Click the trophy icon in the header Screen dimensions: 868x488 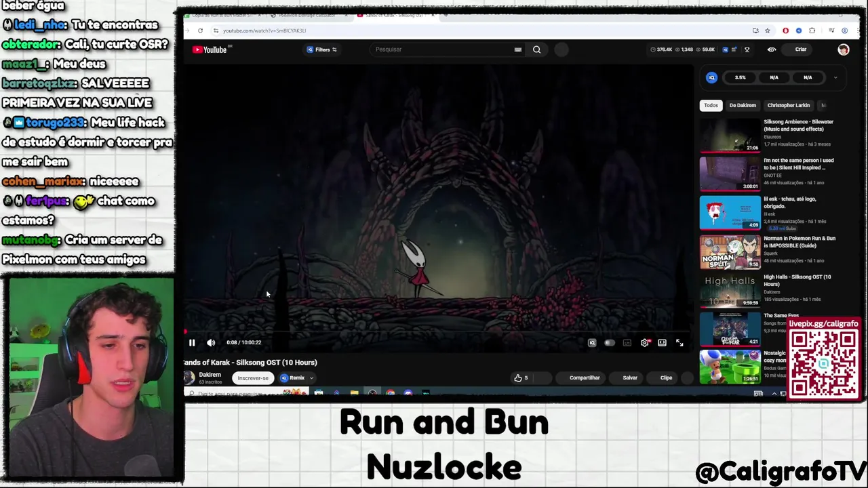(x=747, y=49)
